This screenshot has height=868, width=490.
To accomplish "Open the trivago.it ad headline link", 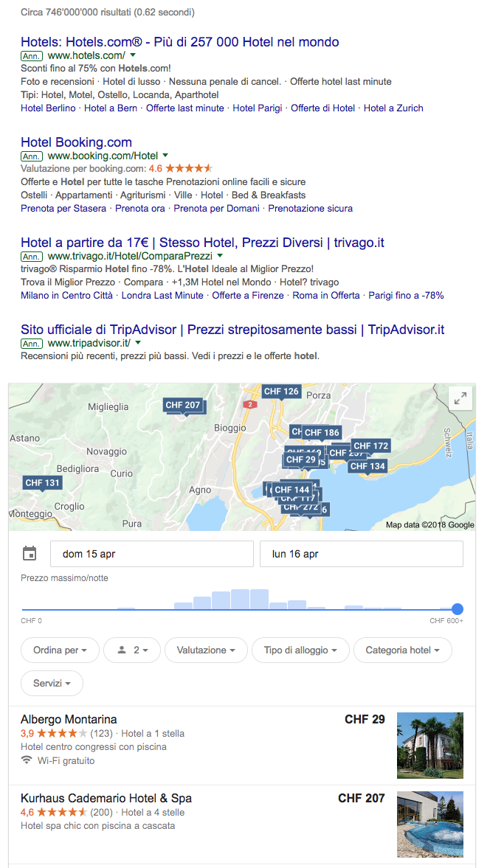I will [203, 243].
